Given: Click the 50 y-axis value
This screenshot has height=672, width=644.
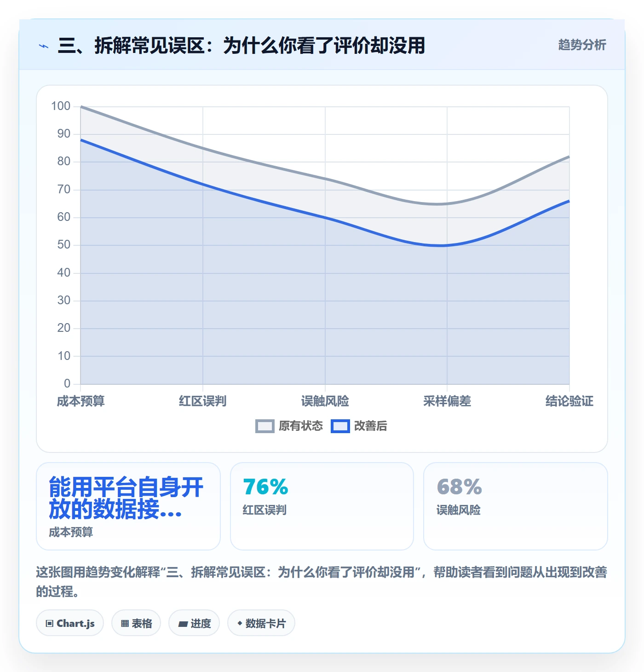Looking at the screenshot, I should point(64,245).
